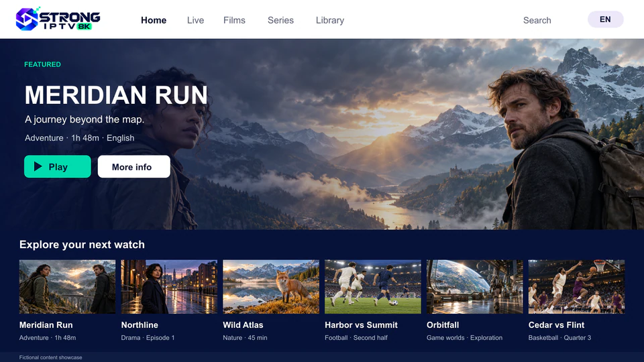Choose the Orbitfall thumbnail
This screenshot has height=362, width=644.
pos(475,286)
